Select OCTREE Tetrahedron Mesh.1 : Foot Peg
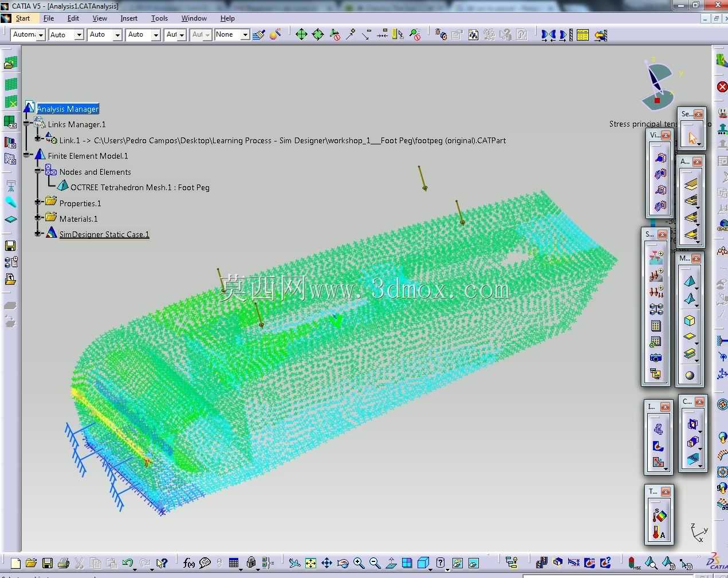This screenshot has height=578, width=728. point(140,187)
